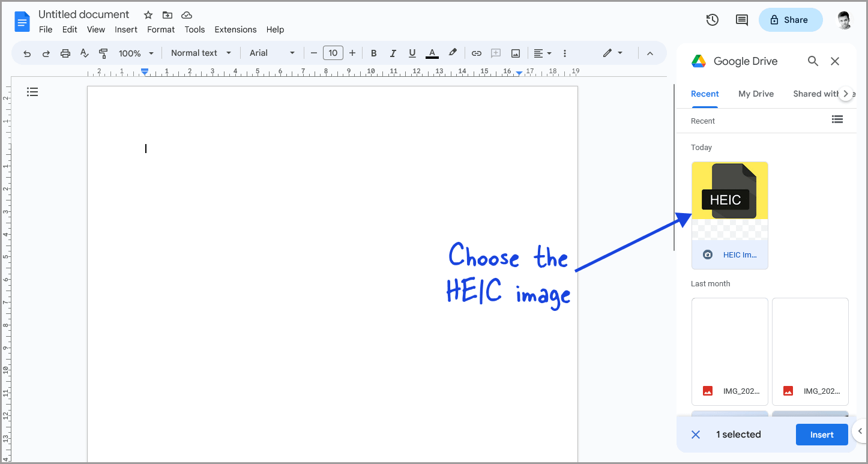Open the Insert image icon
This screenshot has width=868, height=464.
point(515,53)
